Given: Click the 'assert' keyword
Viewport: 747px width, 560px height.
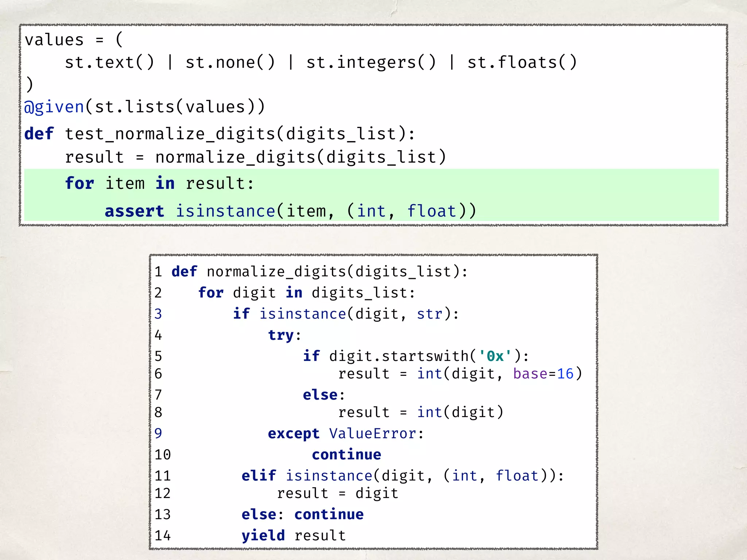Looking at the screenshot, I should tap(135, 211).
